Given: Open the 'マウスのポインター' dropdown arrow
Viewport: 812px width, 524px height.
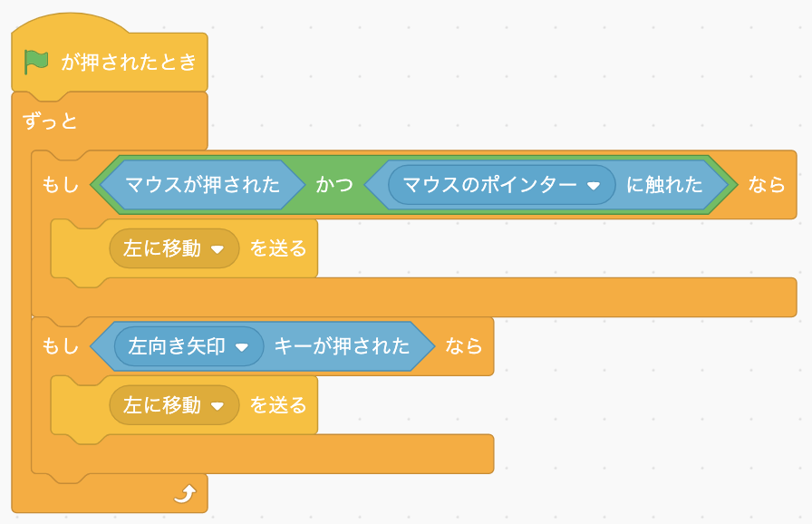Looking at the screenshot, I should click(594, 186).
